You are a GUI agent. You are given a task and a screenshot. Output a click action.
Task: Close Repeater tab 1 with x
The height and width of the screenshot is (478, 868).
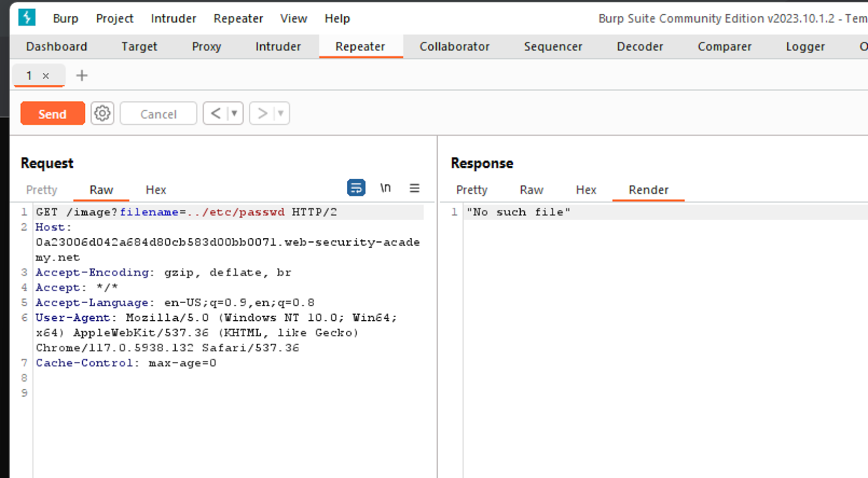click(46, 76)
